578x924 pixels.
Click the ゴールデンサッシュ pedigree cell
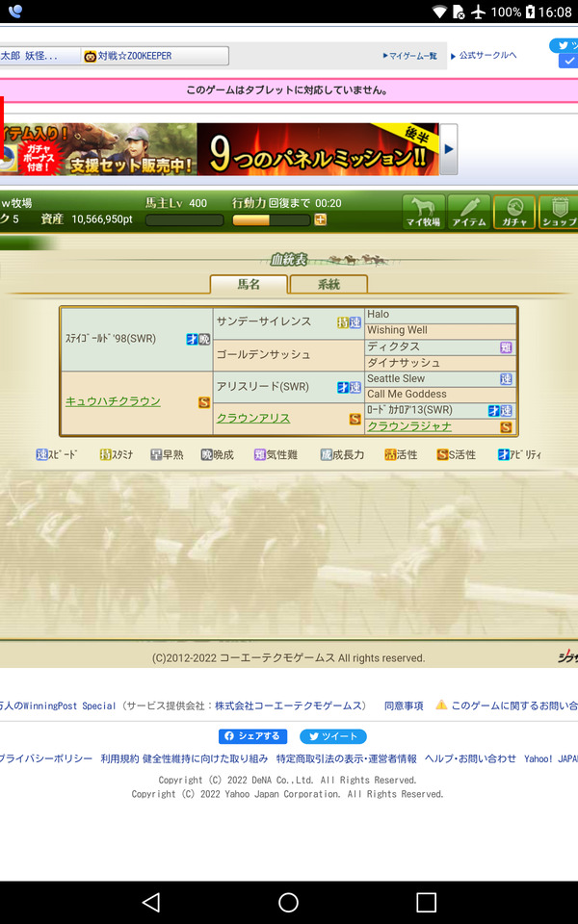[288, 355]
